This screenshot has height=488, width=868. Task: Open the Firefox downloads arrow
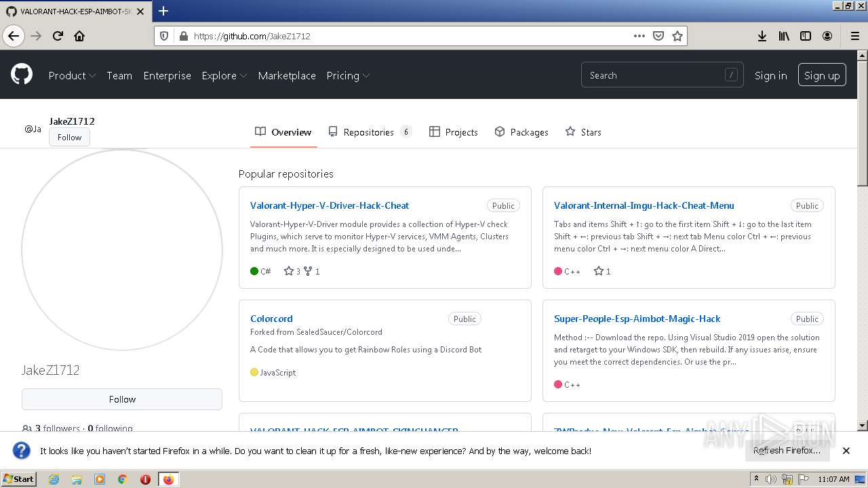click(x=762, y=36)
